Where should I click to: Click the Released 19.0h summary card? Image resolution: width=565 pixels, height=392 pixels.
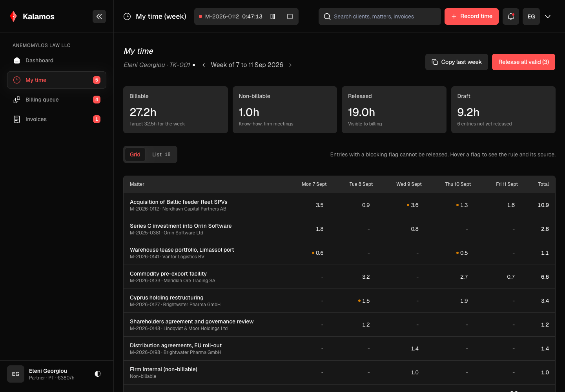(x=394, y=110)
